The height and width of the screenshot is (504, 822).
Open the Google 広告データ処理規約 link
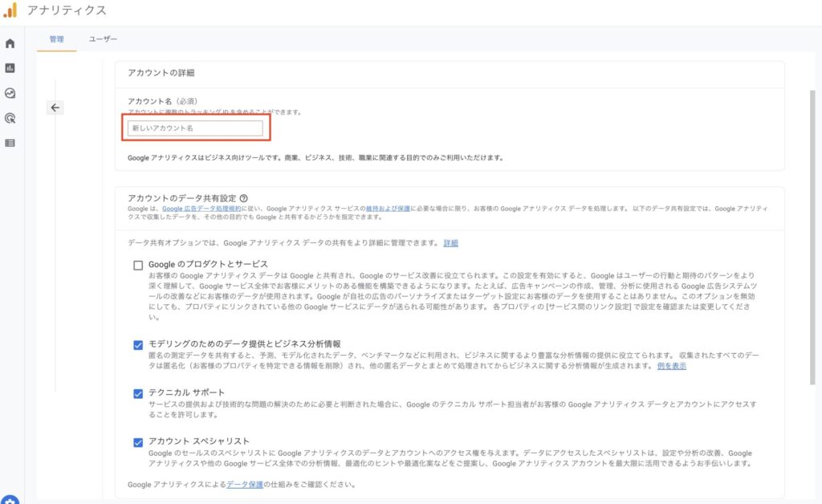point(201,209)
